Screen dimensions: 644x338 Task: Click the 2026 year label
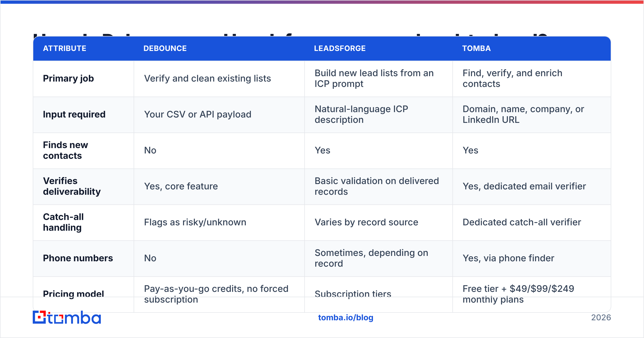(601, 318)
